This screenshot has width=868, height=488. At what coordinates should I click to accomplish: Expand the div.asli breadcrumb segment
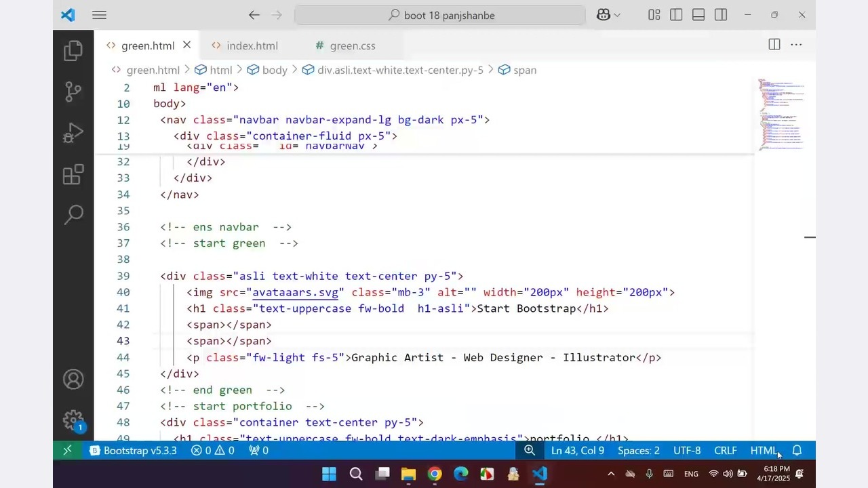click(x=400, y=70)
